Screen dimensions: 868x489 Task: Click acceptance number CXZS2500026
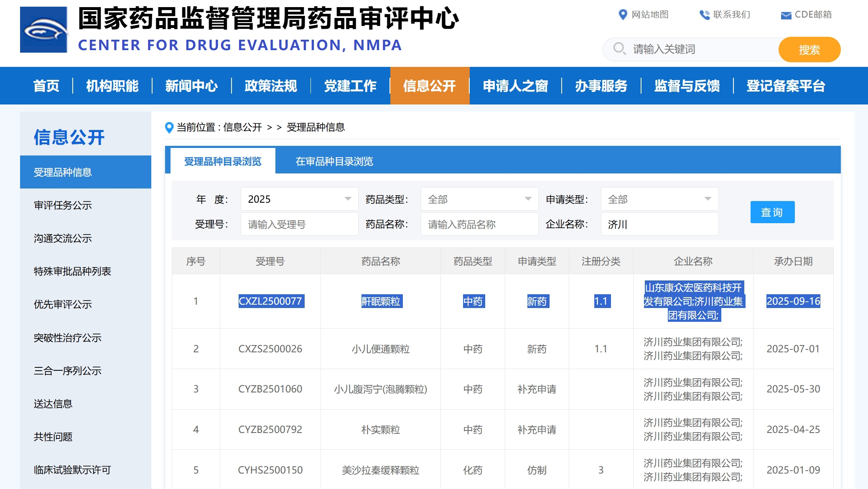(270, 349)
